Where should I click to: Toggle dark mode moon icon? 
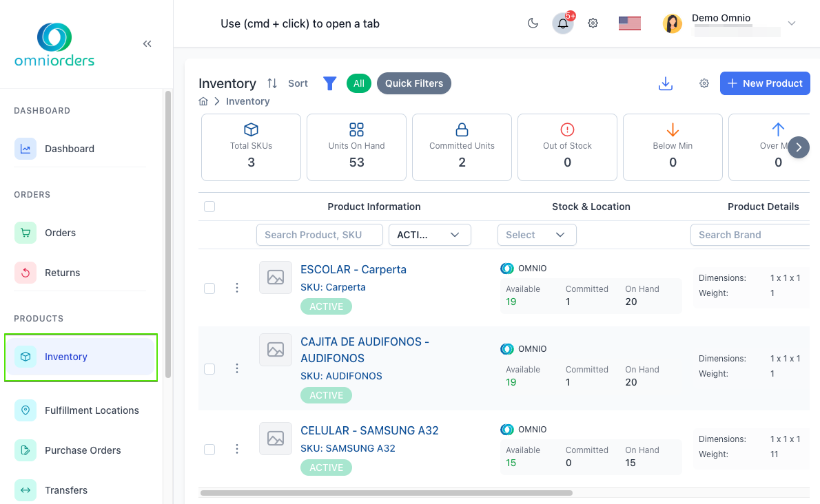[533, 23]
